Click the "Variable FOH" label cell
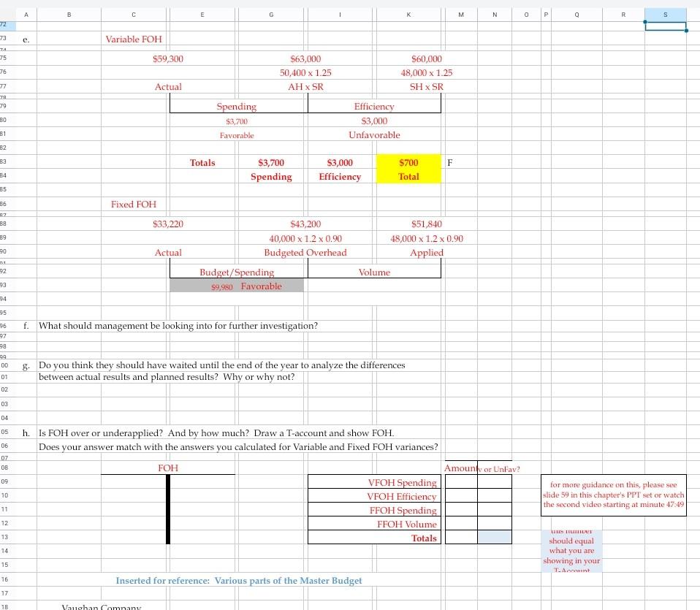Screen dimensions: 700x610 (134, 39)
